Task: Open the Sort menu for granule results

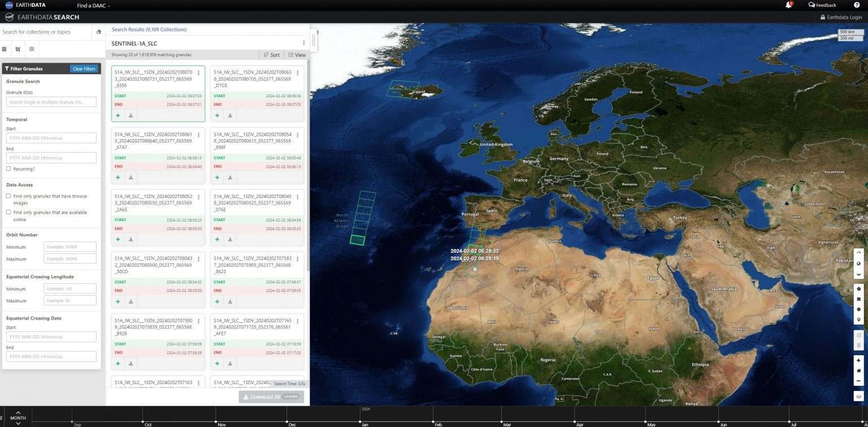Action: pyautogui.click(x=271, y=54)
